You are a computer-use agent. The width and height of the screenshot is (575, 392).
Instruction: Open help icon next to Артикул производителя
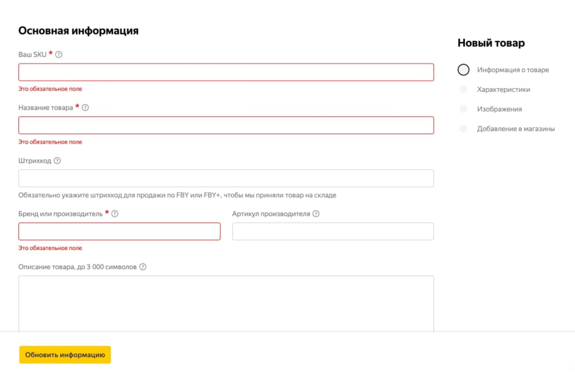click(x=316, y=214)
